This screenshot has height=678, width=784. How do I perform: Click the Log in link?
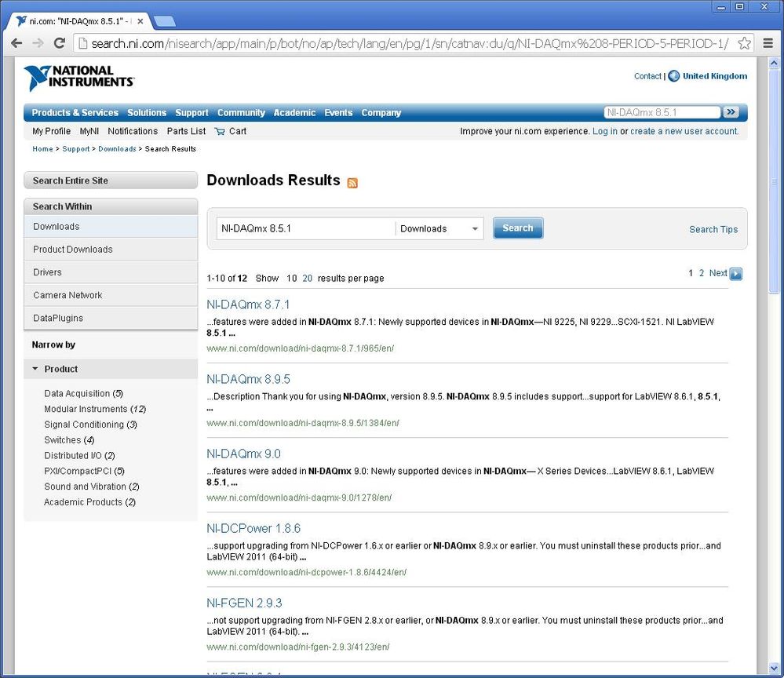tap(604, 131)
